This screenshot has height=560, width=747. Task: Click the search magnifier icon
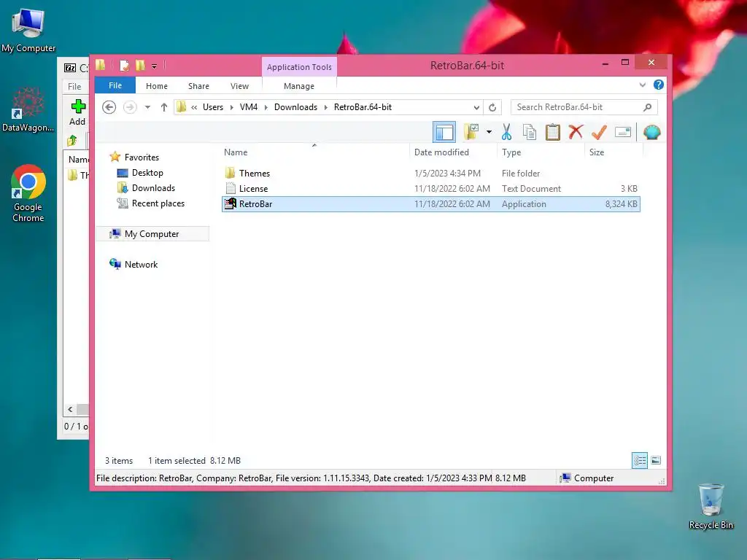(648, 107)
